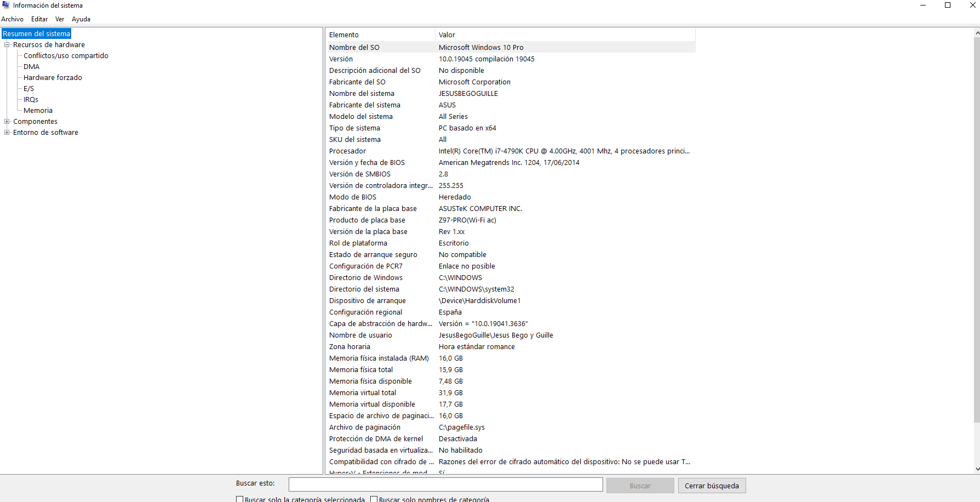
Task: Select Versión de la placa base row
Action: [511, 232]
